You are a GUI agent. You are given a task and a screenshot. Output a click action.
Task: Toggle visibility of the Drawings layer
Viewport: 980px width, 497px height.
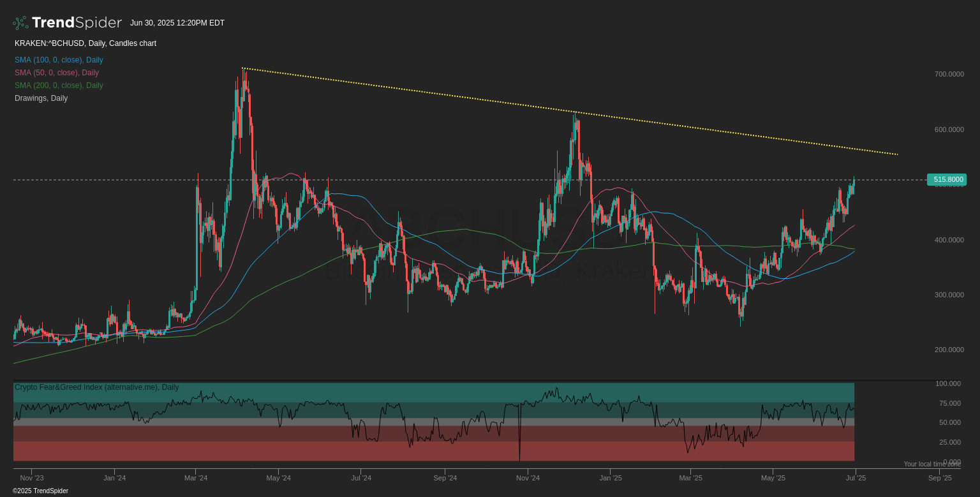pos(41,98)
